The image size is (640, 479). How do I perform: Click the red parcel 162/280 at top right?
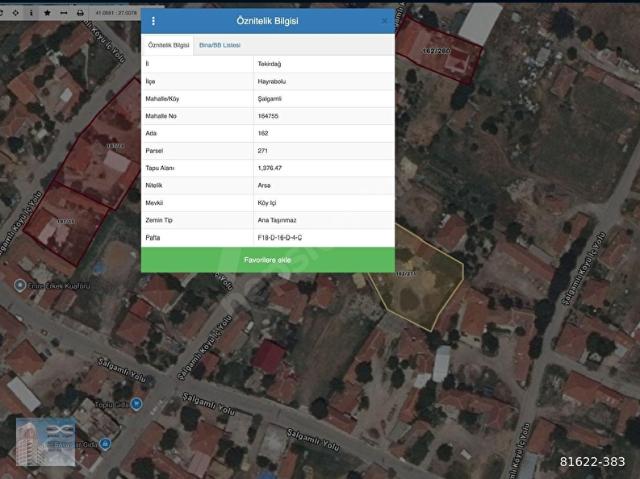(439, 51)
